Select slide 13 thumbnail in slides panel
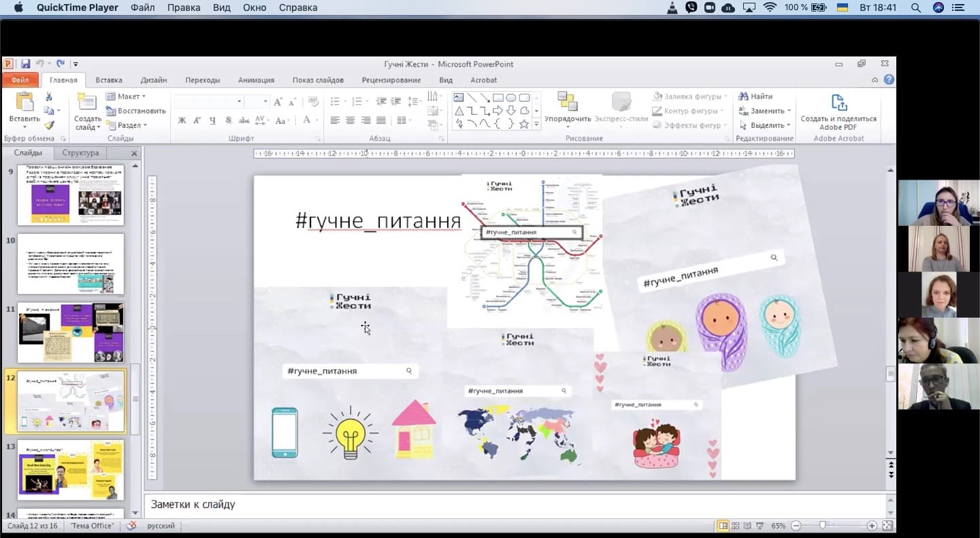Image resolution: width=980 pixels, height=538 pixels. pyautogui.click(x=71, y=470)
